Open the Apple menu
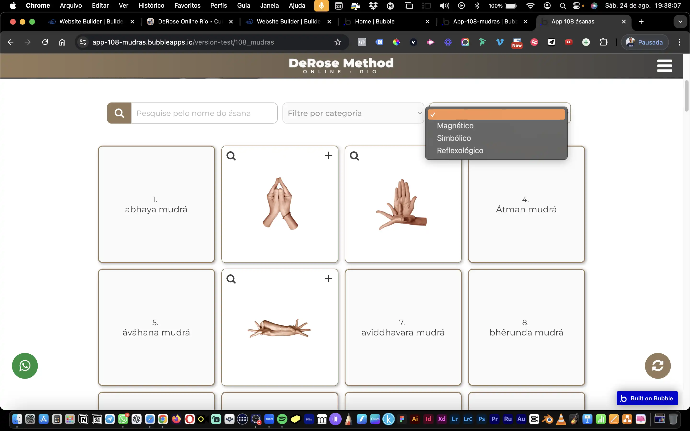This screenshot has width=690, height=431. click(x=13, y=6)
